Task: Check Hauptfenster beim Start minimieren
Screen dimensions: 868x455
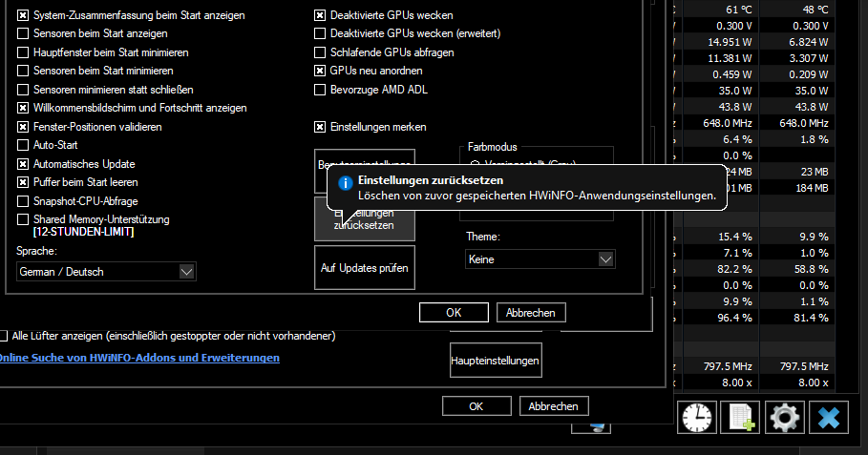Action: click(x=23, y=52)
